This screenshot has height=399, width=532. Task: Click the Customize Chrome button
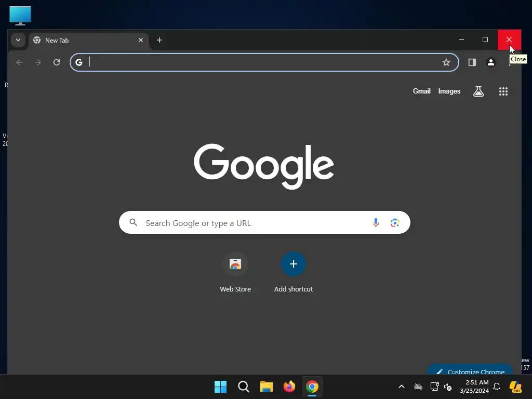[x=470, y=370]
